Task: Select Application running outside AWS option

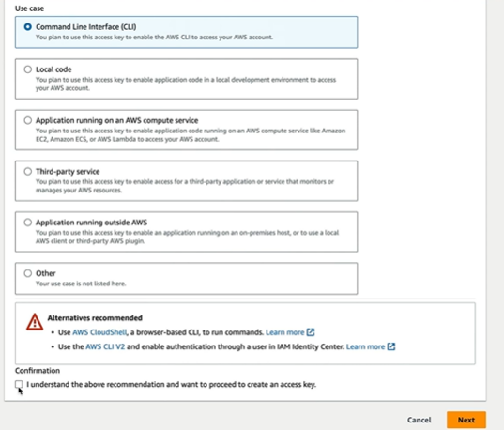Action: (27, 223)
